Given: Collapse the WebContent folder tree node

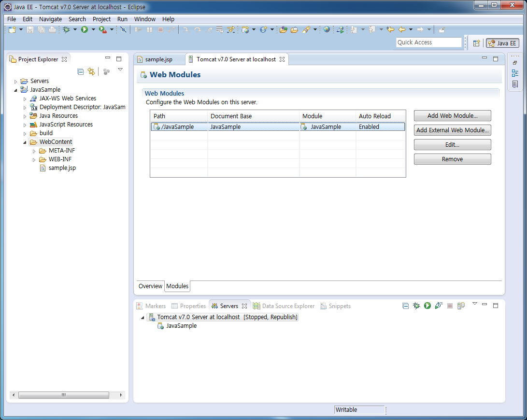Looking at the screenshot, I should 25,142.
